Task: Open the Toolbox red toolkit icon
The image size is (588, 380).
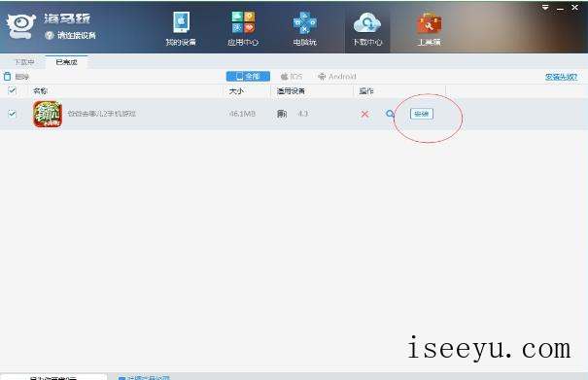Action: click(430, 23)
